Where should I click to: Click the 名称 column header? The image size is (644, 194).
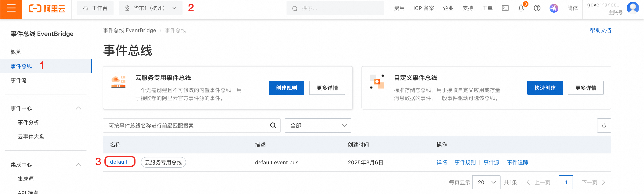click(115, 145)
